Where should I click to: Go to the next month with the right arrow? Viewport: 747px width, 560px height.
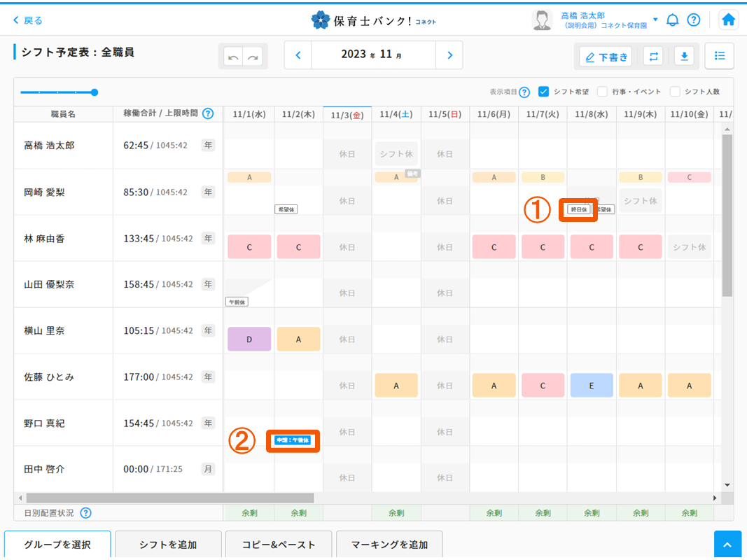(x=450, y=55)
